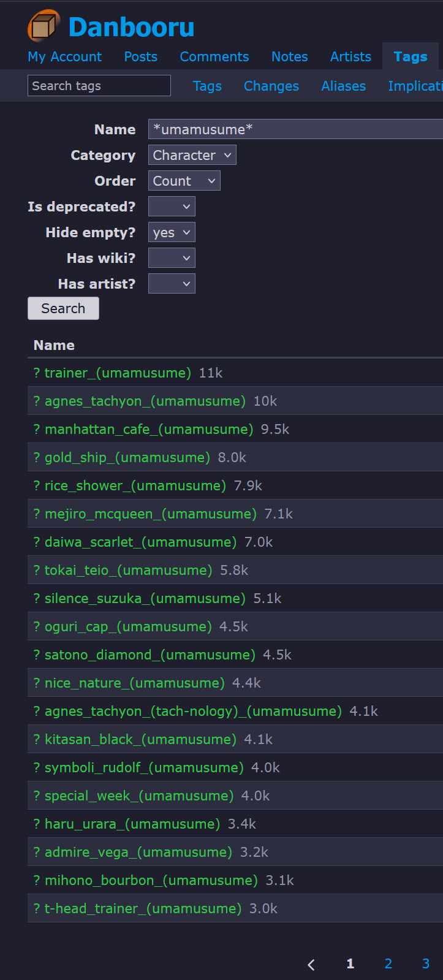
Task: Open the Has artist dropdown
Action: point(172,284)
